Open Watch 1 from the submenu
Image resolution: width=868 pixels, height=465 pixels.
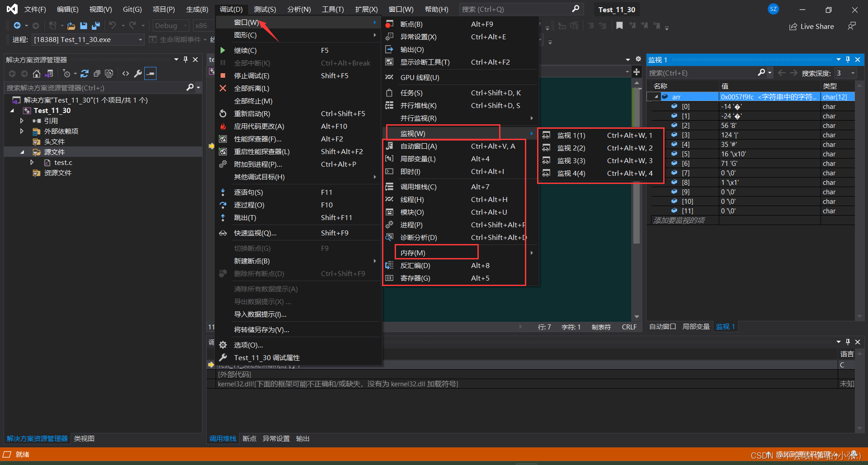[x=600, y=136]
